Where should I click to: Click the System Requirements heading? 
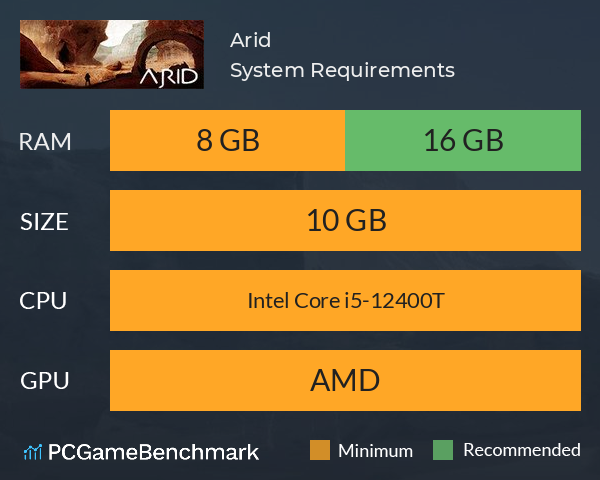click(342, 70)
